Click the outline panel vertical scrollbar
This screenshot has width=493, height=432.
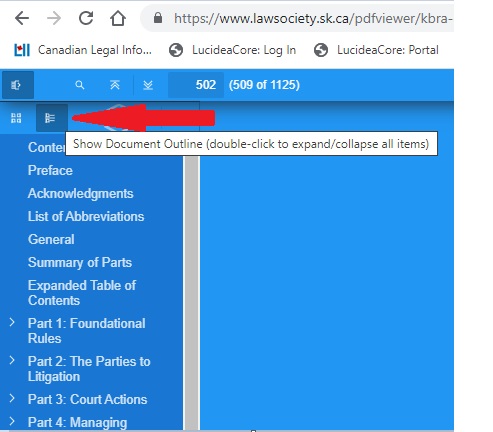pyautogui.click(x=192, y=293)
